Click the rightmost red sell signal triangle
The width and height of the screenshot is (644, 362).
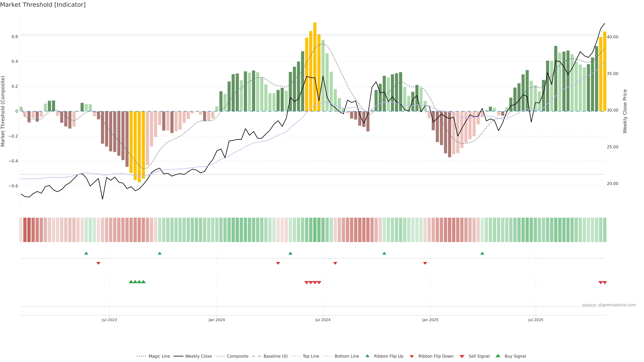click(604, 283)
